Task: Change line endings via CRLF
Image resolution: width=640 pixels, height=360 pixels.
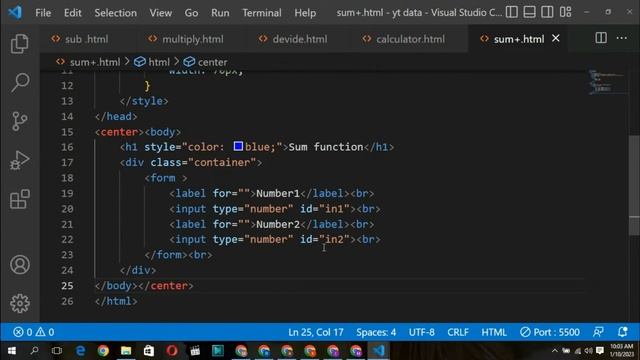Action: (458, 332)
